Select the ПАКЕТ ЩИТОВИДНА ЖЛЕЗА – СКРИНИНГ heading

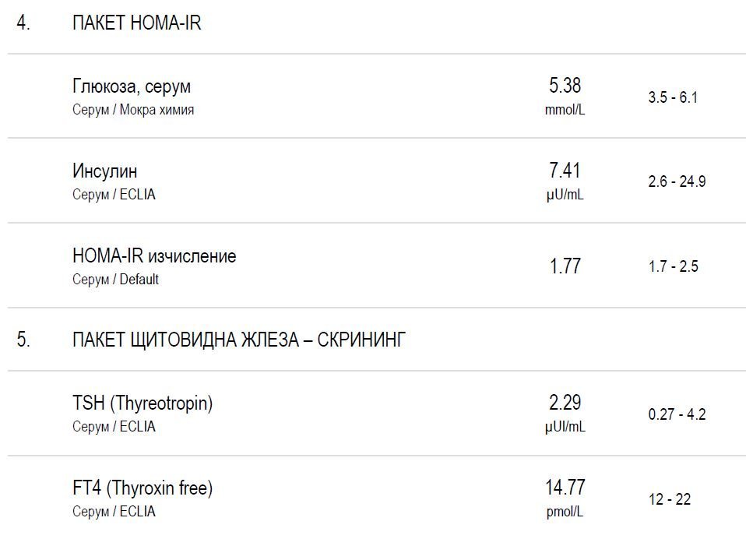click(x=238, y=340)
